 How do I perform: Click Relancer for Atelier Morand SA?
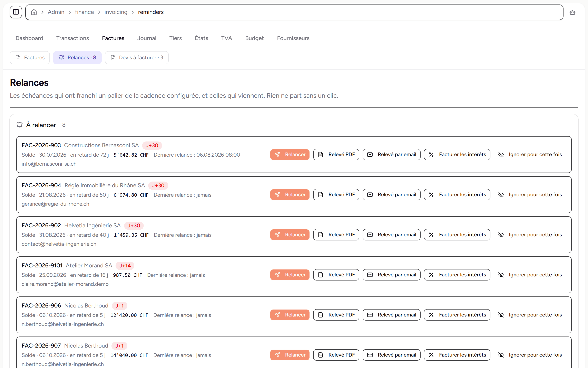coord(290,275)
